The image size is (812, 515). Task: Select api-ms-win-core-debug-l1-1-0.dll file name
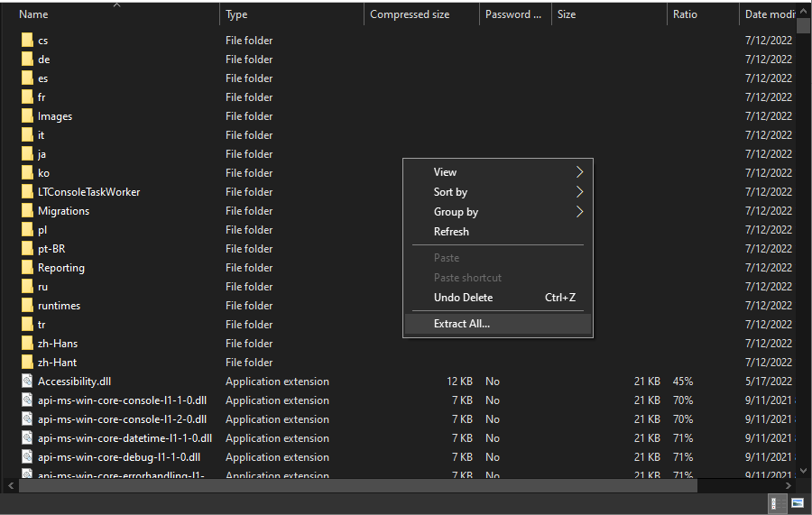point(119,457)
